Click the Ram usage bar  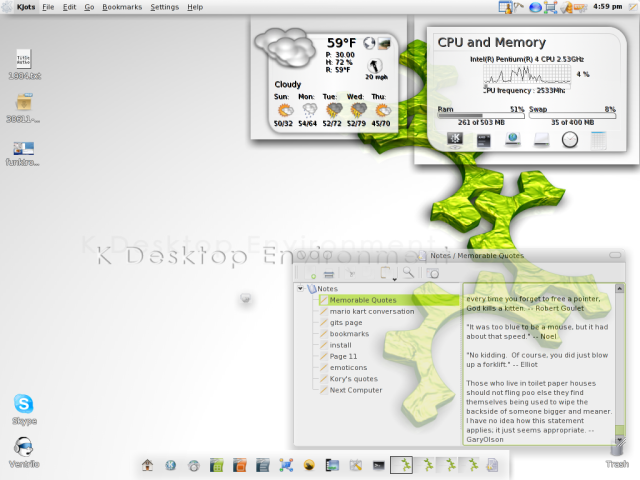[x=481, y=116]
